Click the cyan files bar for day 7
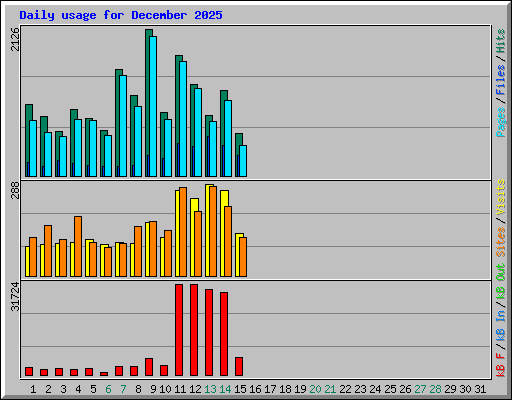The image size is (512, 400). [x=123, y=126]
